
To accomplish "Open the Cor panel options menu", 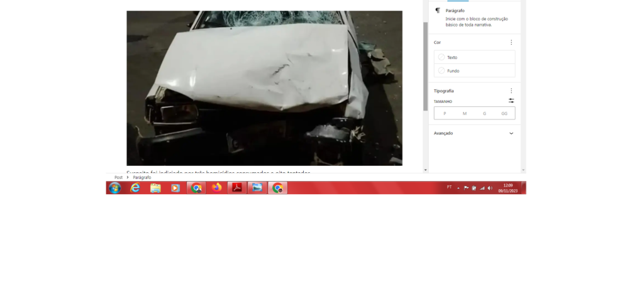I will (x=511, y=42).
